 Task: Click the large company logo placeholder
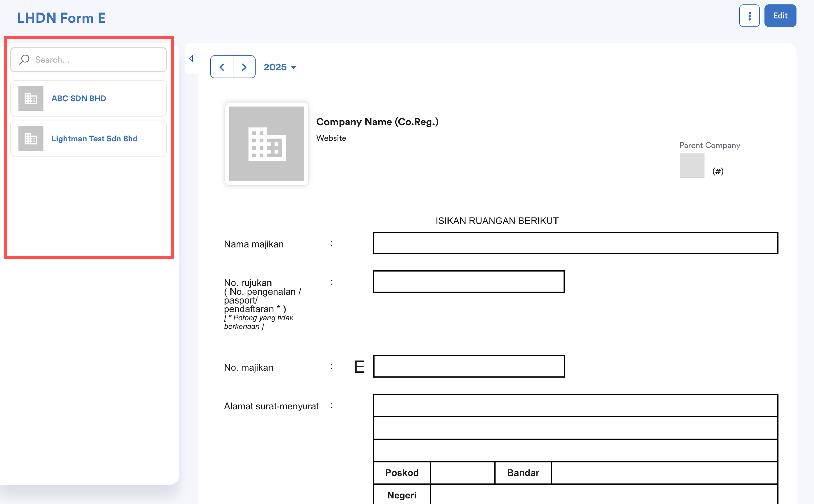coord(266,144)
